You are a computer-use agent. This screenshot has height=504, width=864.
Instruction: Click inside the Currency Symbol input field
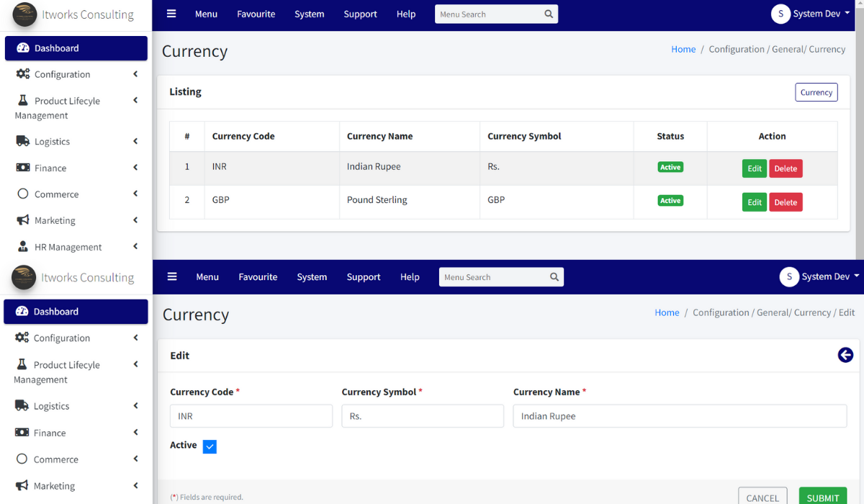(x=422, y=415)
